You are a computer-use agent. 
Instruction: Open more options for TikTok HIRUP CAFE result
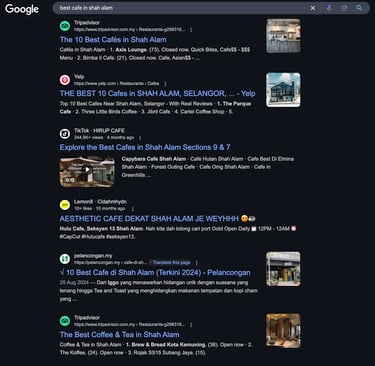(x=140, y=138)
